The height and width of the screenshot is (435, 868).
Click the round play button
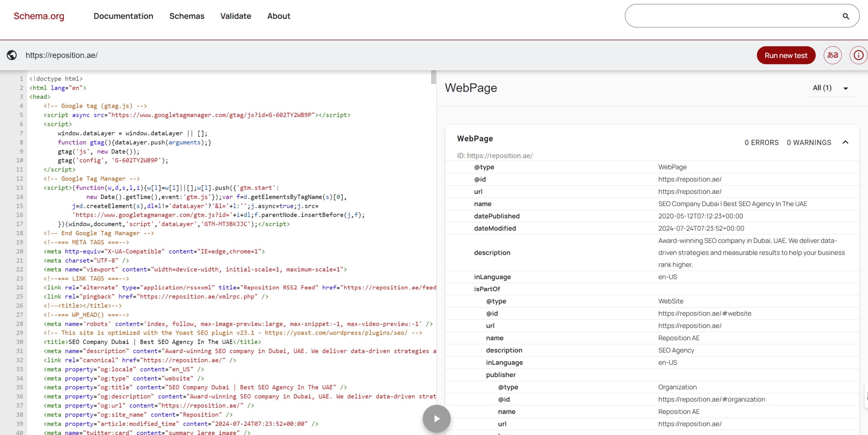pyautogui.click(x=436, y=419)
